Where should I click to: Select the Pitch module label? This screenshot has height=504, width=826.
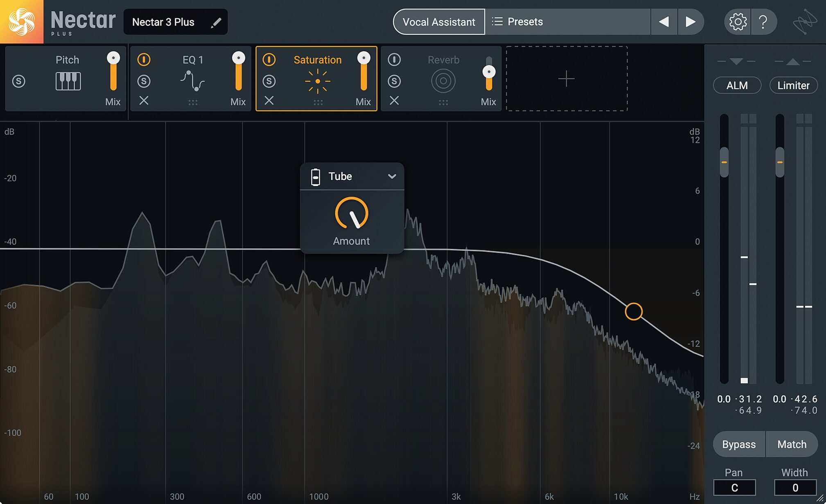tap(68, 60)
